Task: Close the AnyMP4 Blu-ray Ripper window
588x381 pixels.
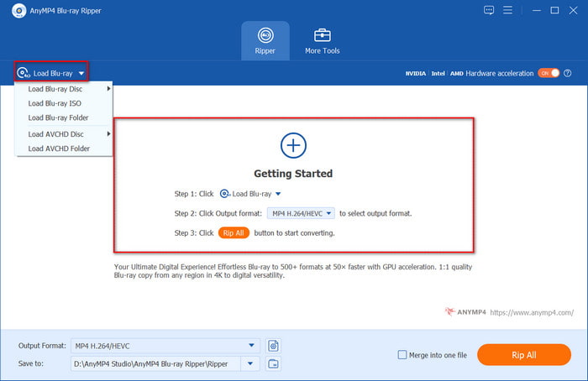Action: pyautogui.click(x=573, y=10)
